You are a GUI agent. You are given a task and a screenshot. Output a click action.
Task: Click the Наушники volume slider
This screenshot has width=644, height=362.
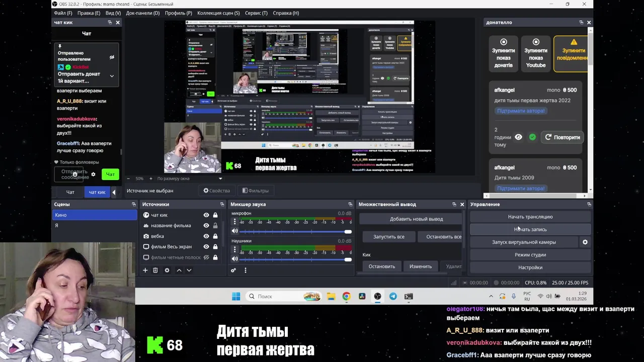coord(295,259)
